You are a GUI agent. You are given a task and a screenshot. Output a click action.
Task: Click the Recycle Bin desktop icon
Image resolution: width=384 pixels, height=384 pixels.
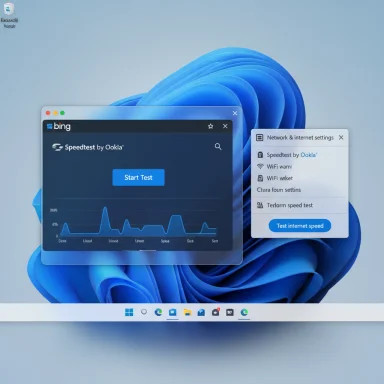9,15
